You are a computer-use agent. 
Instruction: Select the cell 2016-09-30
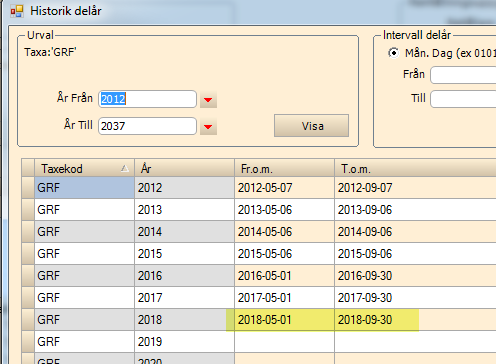[x=415, y=276]
